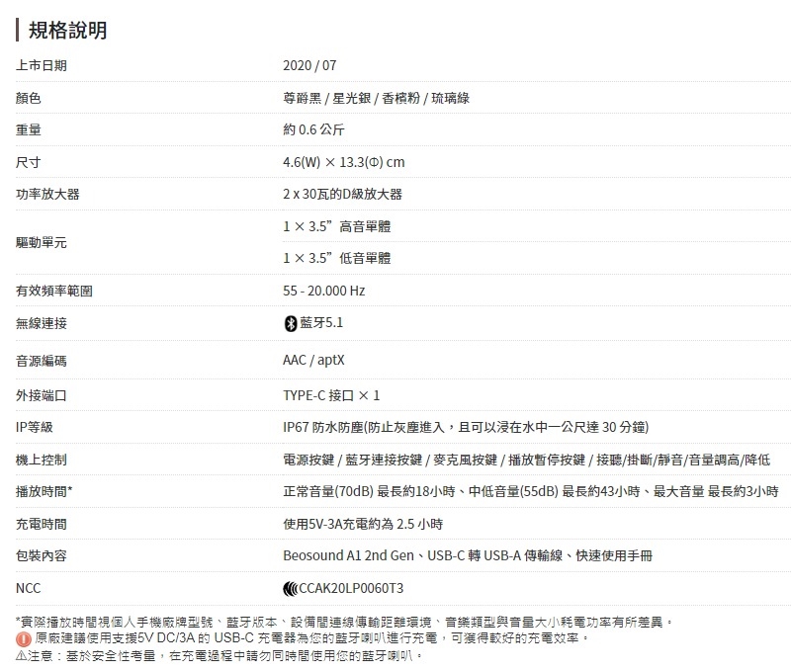Select the 規格說明 section heading
The image size is (791, 672).
click(x=67, y=31)
